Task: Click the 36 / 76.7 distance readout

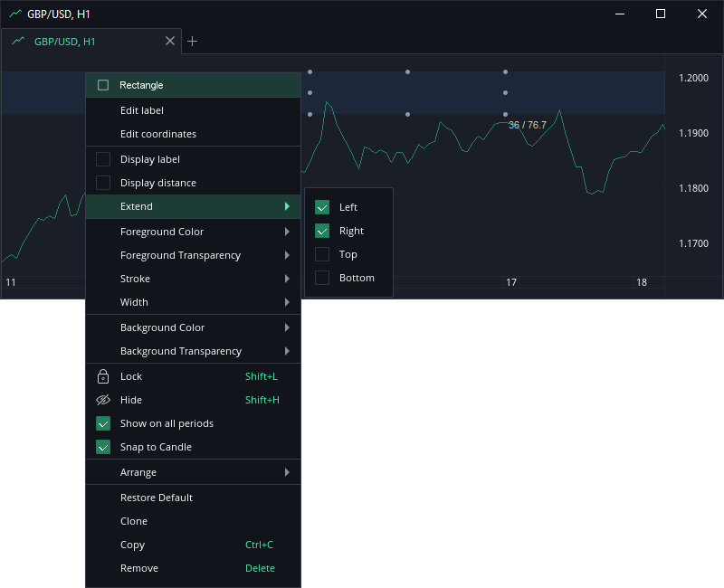Action: 528,125
